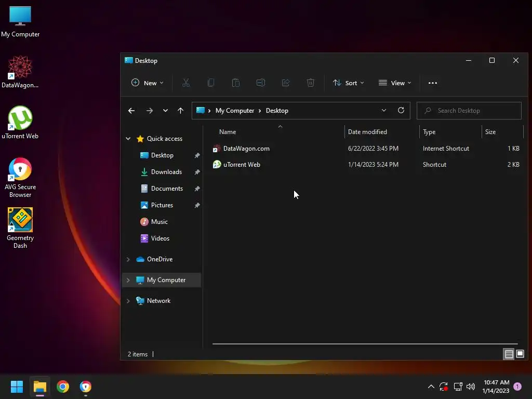The image size is (532, 399).
Task: Go forward with the right arrow
Action: click(149, 111)
